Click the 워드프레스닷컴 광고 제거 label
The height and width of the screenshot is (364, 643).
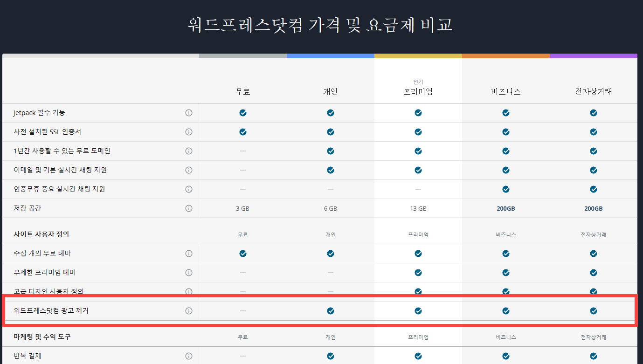[51, 311]
